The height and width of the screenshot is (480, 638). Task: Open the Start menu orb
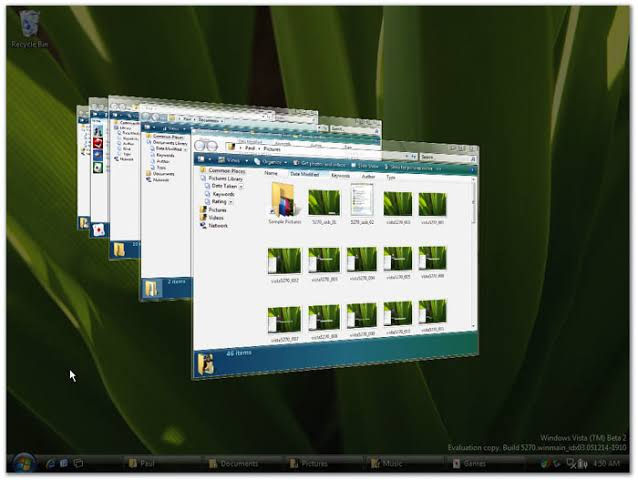(23, 463)
